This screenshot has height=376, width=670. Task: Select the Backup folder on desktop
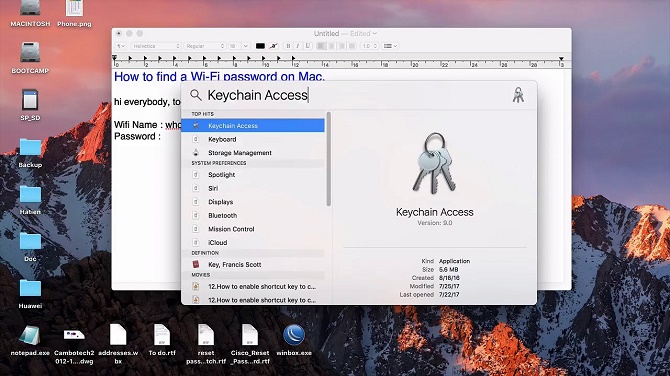point(30,152)
